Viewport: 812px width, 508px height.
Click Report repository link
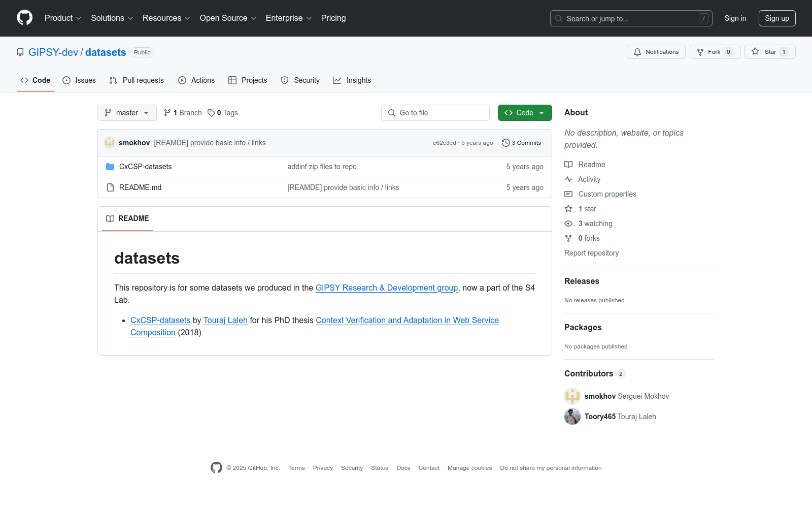pyautogui.click(x=592, y=253)
